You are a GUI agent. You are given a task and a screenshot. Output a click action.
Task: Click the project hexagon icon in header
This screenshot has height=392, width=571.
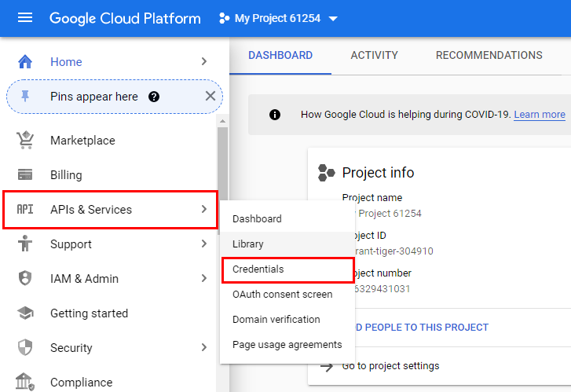point(225,18)
